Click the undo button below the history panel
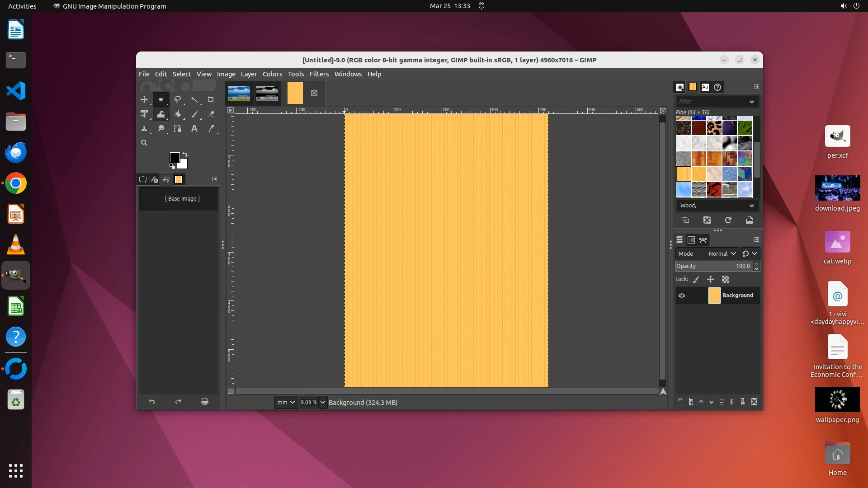 [152, 402]
